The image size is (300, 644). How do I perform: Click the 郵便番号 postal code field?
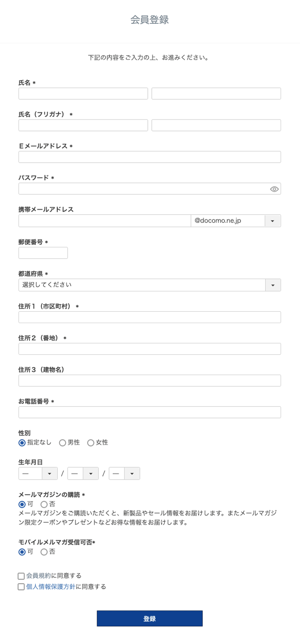pyautogui.click(x=43, y=253)
